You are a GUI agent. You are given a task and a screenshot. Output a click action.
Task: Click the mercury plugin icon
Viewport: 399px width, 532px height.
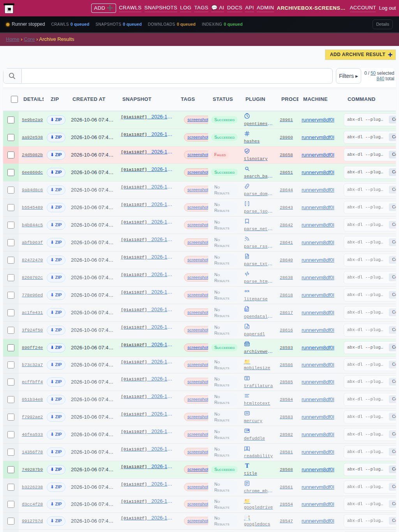pos(247,413)
